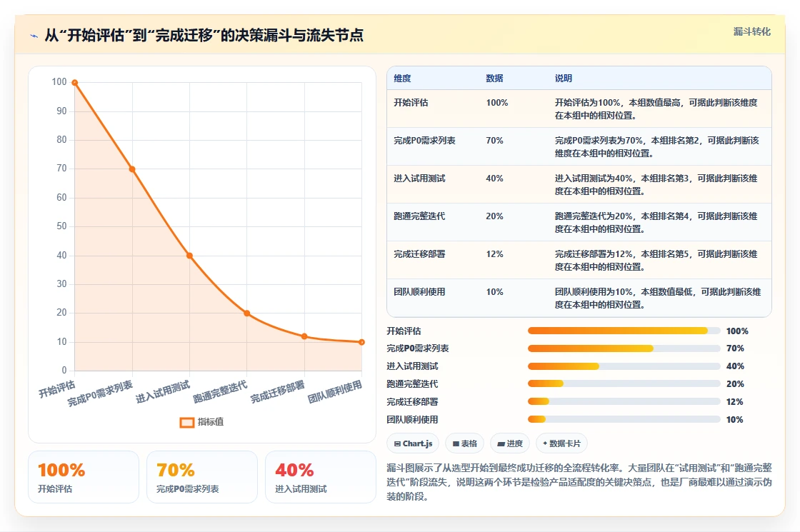The image size is (800, 532).
Task: Click the 完成P0需求列表 table row cell
Action: tap(424, 140)
